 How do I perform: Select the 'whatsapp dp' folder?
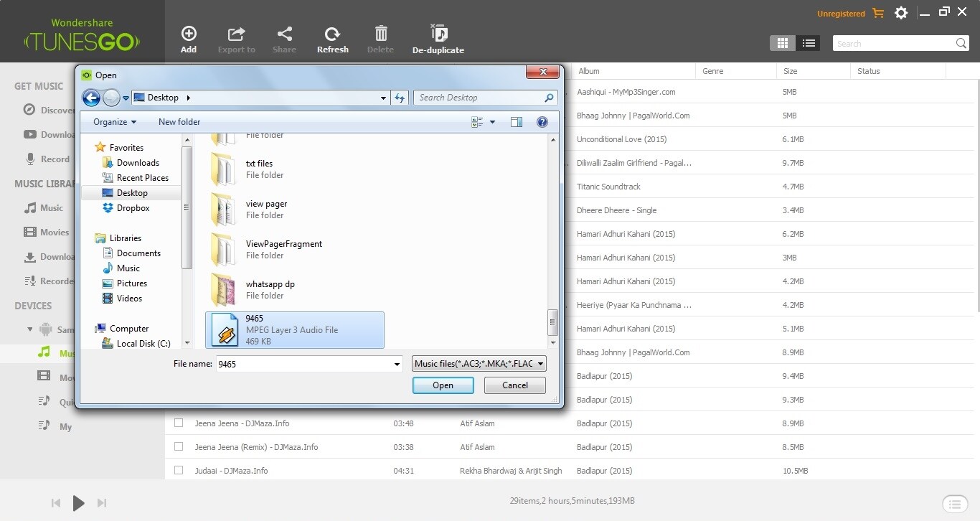point(295,290)
